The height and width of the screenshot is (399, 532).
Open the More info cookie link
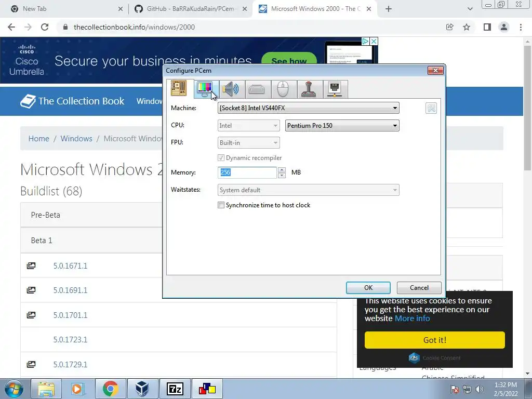(412, 318)
